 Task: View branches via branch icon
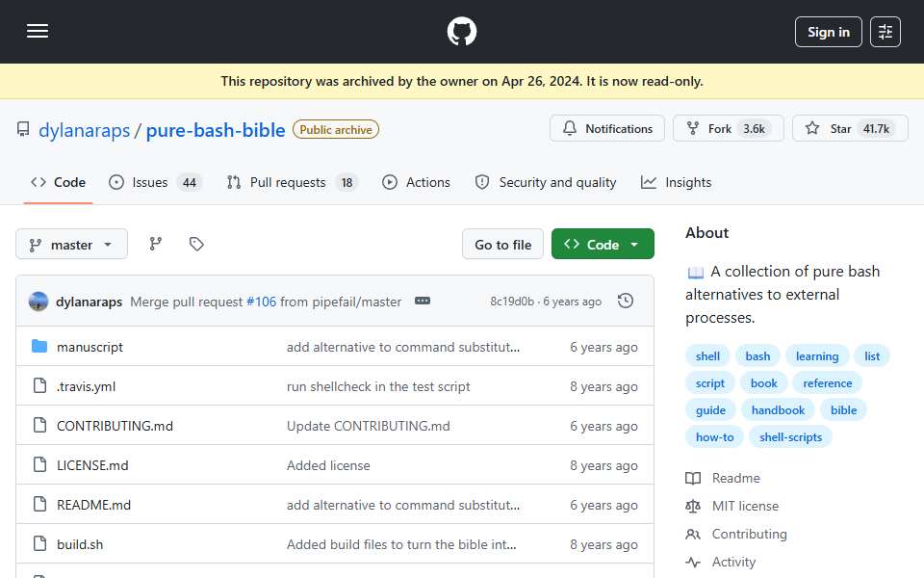[156, 244]
